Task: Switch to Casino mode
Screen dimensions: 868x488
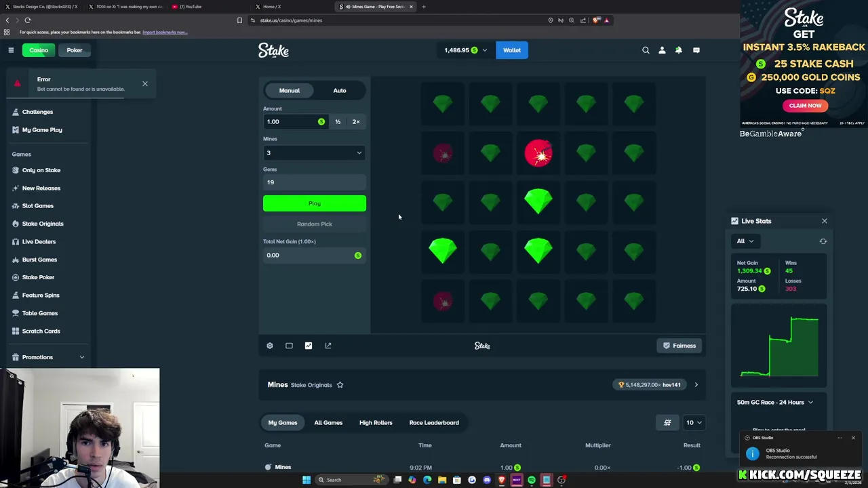Action: (39, 50)
